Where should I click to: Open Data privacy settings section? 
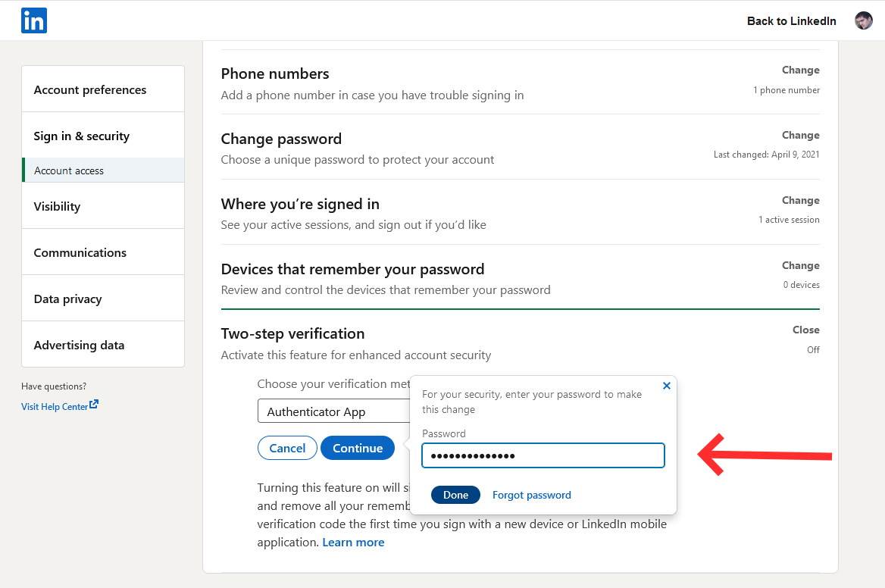[67, 299]
